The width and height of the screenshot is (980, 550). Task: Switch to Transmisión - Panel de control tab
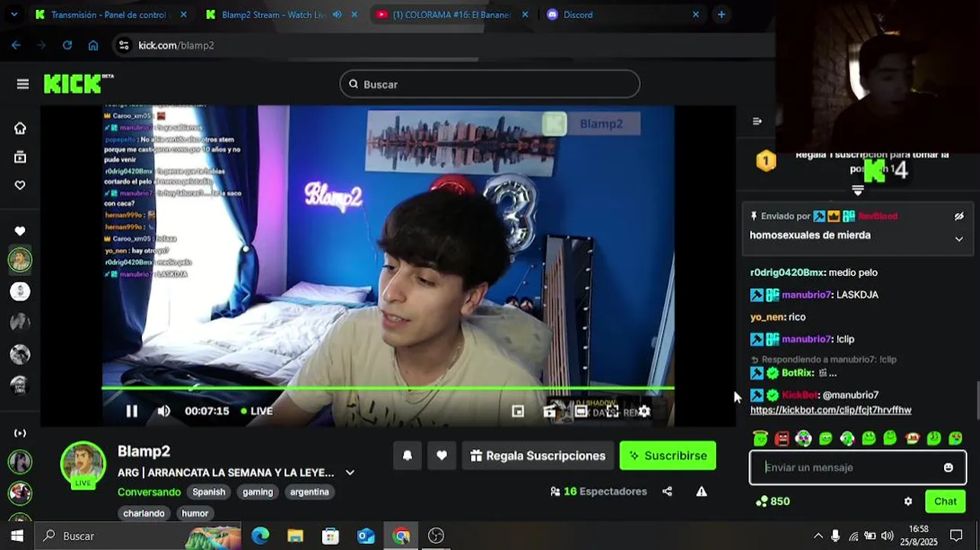click(108, 15)
